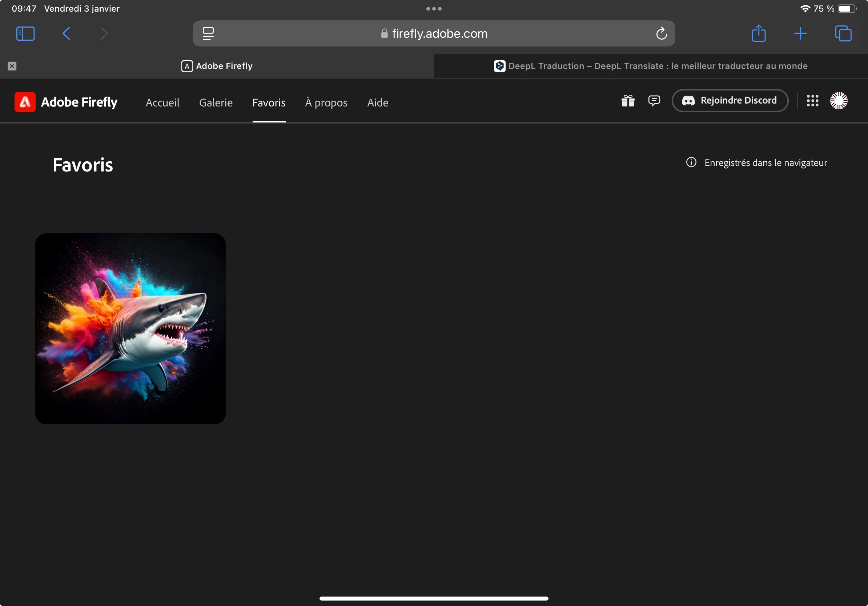
Task: Toggle the Safari sidebar panel
Action: click(25, 34)
